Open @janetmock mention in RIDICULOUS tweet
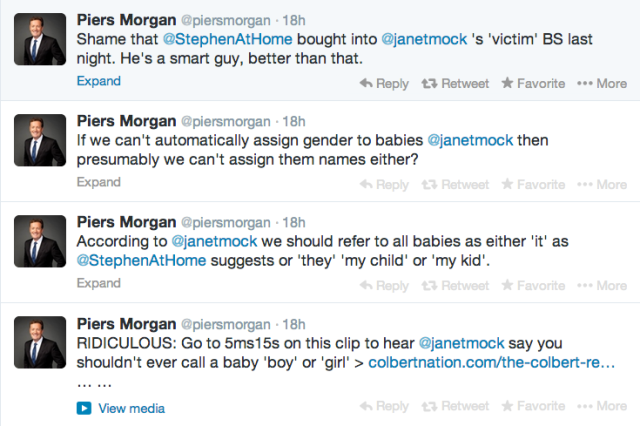This screenshot has width=640, height=426. click(462, 343)
